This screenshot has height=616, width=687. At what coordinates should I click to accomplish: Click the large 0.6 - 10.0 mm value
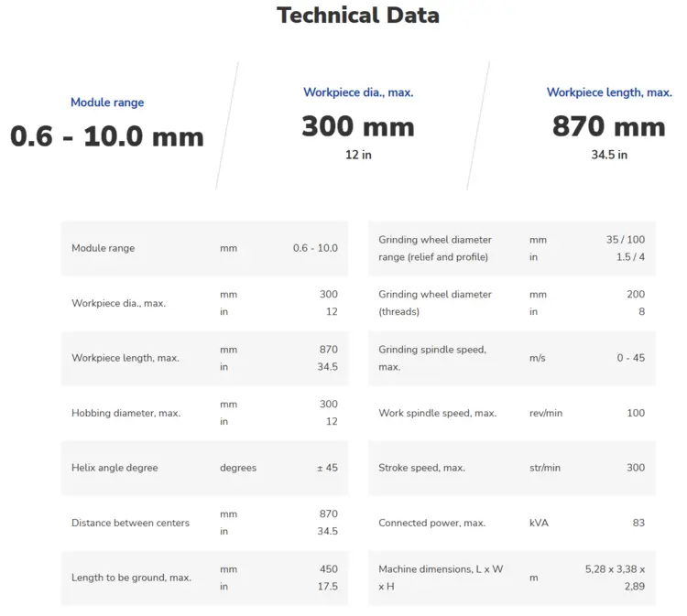tap(107, 136)
